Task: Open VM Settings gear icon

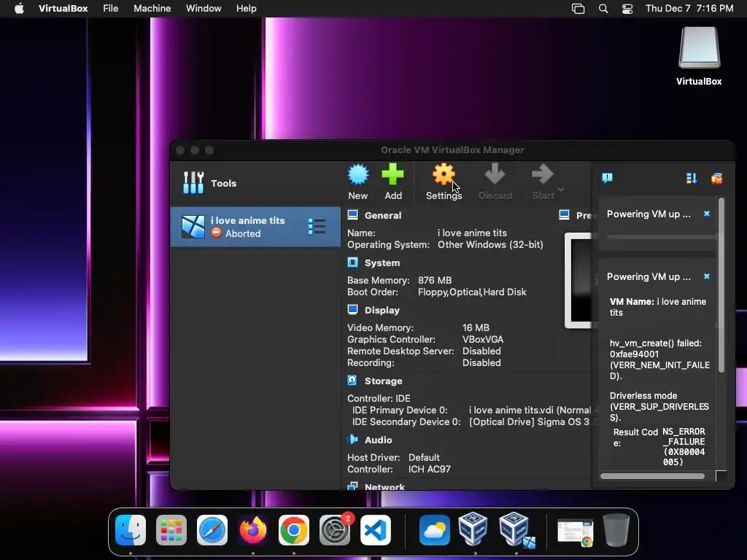Action: pyautogui.click(x=444, y=174)
